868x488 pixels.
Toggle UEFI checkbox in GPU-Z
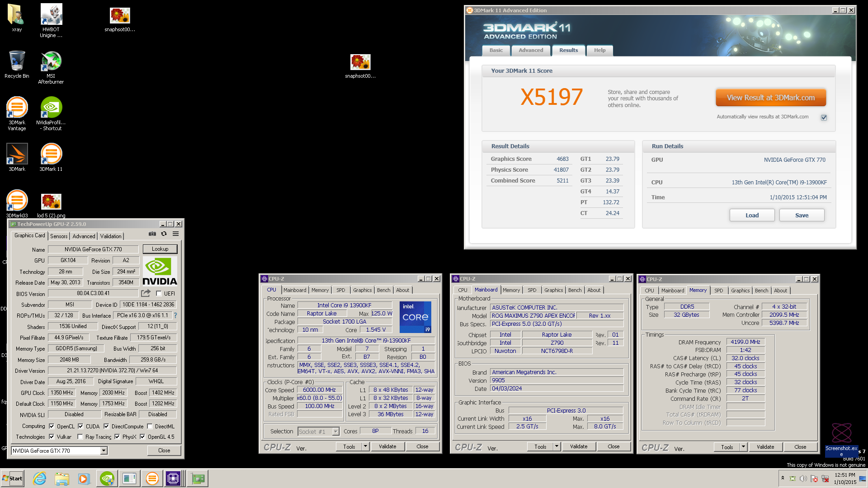pyautogui.click(x=159, y=293)
